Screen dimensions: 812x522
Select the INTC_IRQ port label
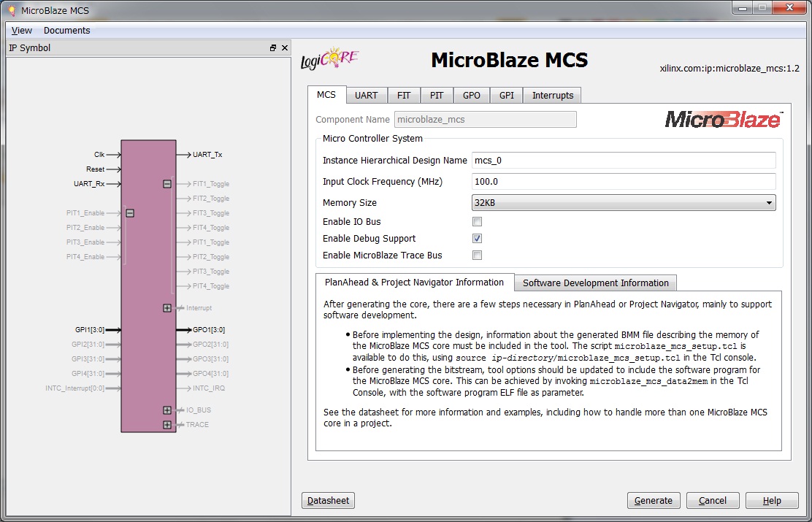[209, 388]
